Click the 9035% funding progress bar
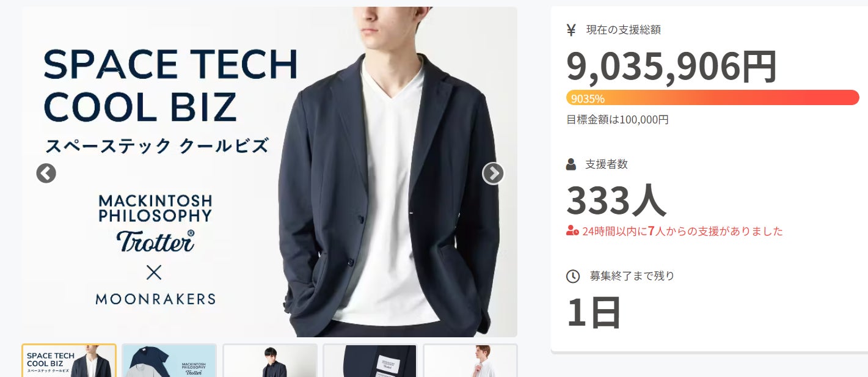The height and width of the screenshot is (377, 868). click(713, 98)
